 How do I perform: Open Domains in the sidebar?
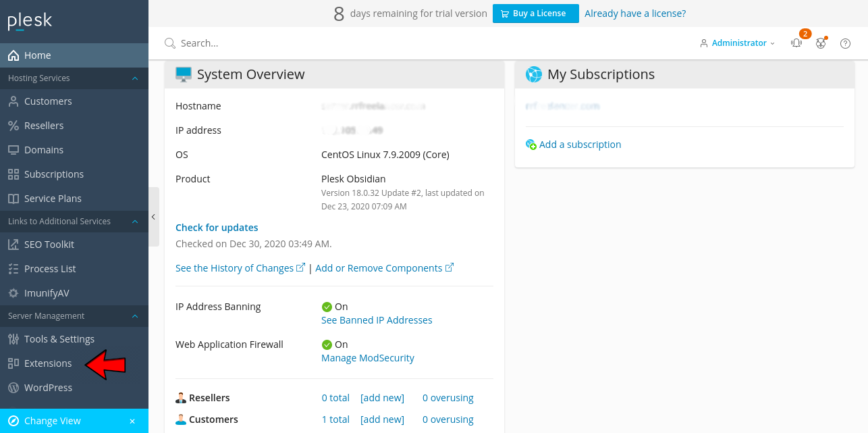(74, 150)
